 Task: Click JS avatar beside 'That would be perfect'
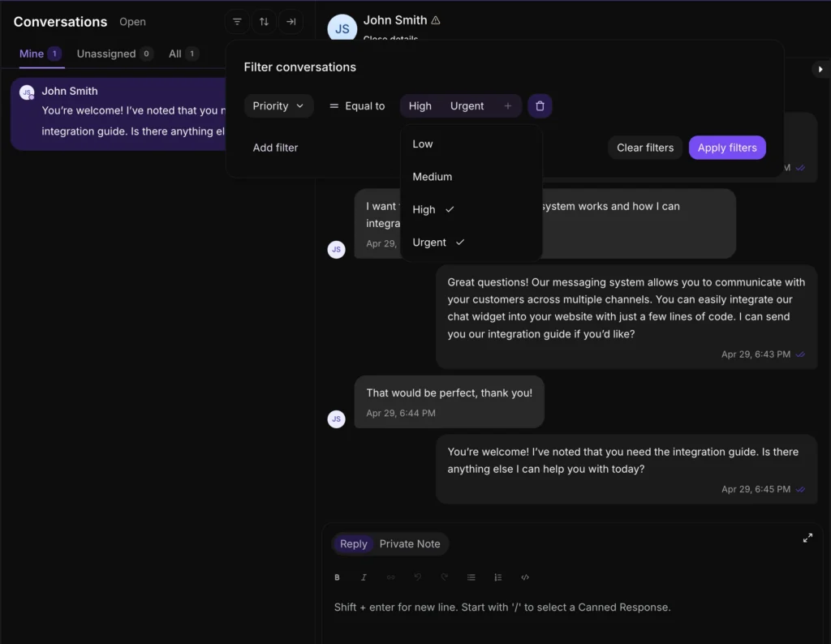tap(336, 419)
